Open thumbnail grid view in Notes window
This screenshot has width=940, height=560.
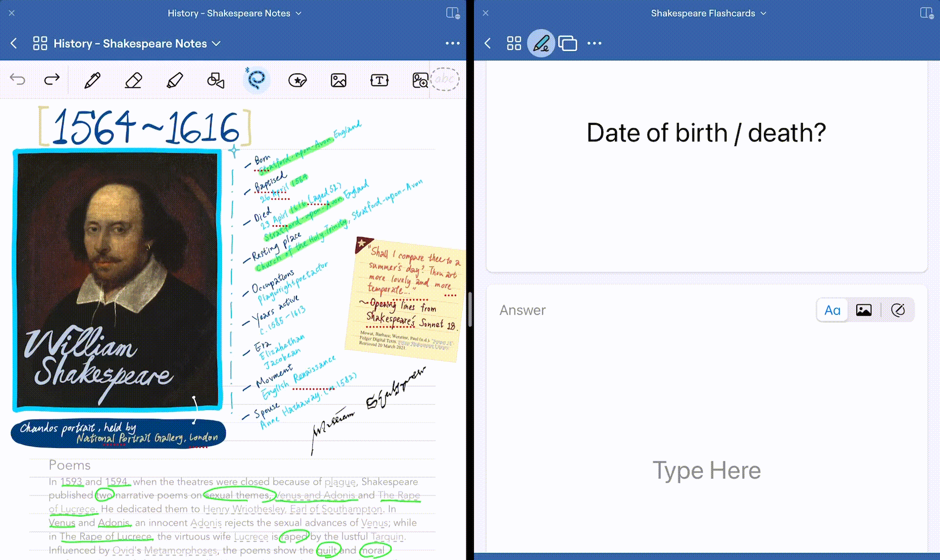[40, 44]
